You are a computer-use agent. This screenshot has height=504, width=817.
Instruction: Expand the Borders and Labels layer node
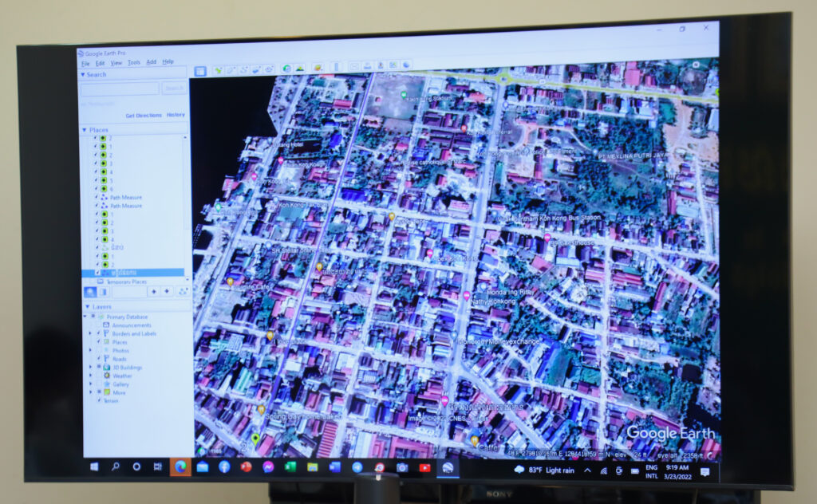pyautogui.click(x=90, y=333)
